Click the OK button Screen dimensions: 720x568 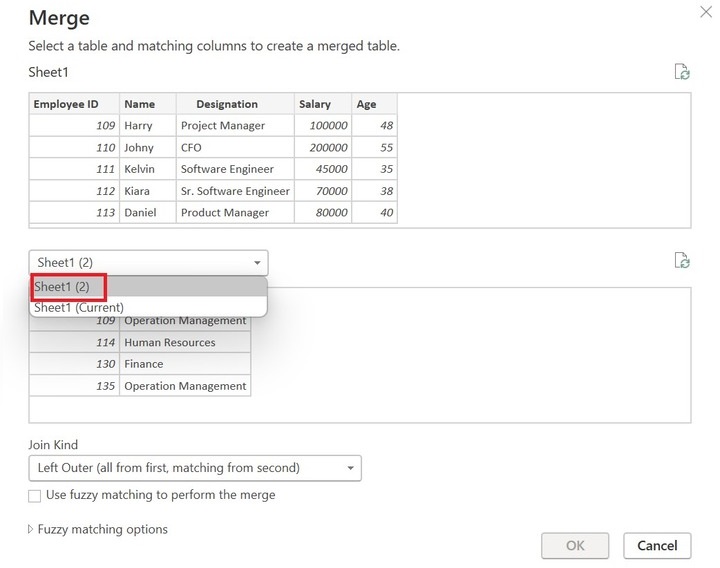click(x=575, y=545)
